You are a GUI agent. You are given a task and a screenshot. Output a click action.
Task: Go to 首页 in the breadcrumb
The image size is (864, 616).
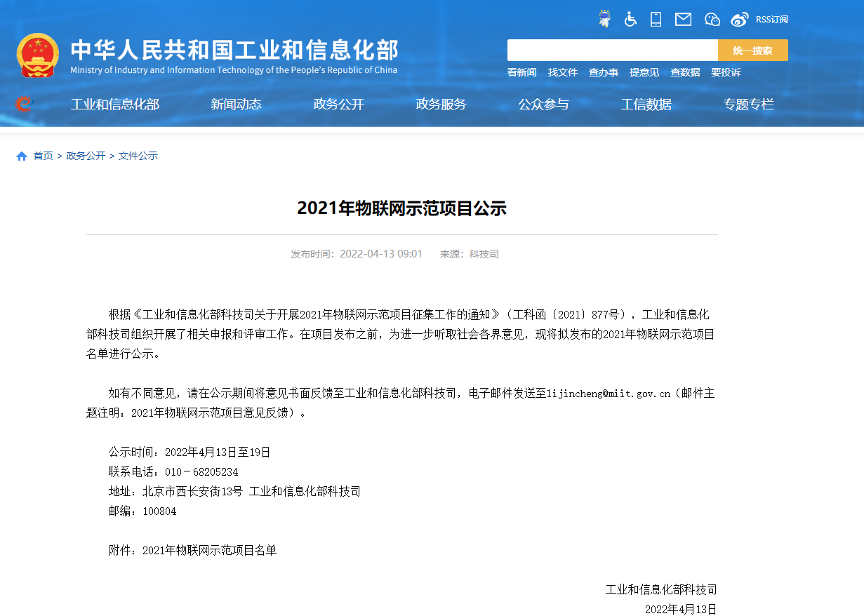pos(44,156)
